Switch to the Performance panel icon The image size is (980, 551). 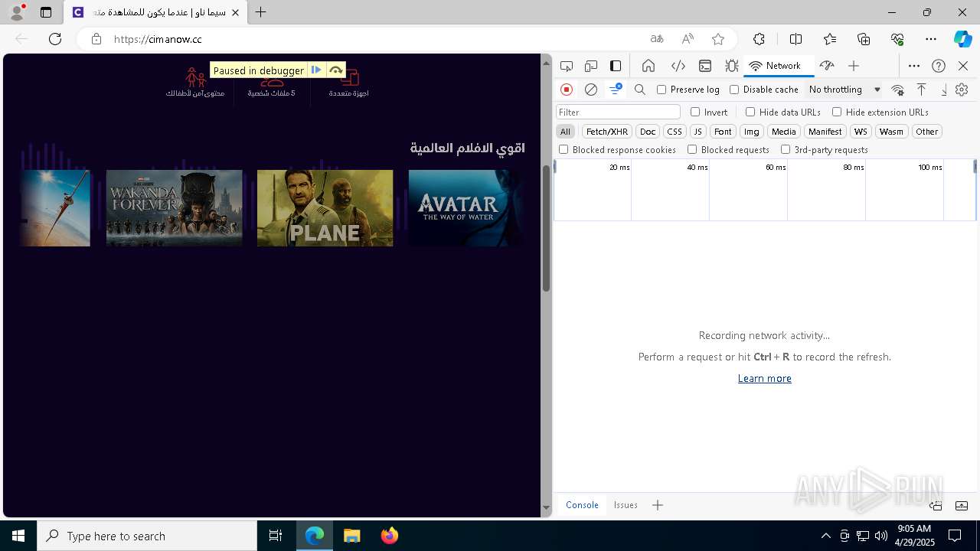(826, 66)
